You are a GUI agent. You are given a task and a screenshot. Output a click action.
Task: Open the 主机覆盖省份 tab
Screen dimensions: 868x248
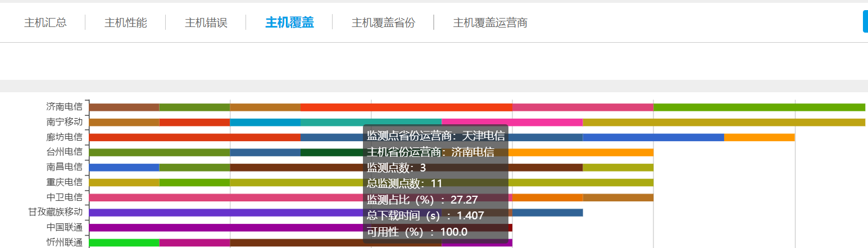point(383,23)
